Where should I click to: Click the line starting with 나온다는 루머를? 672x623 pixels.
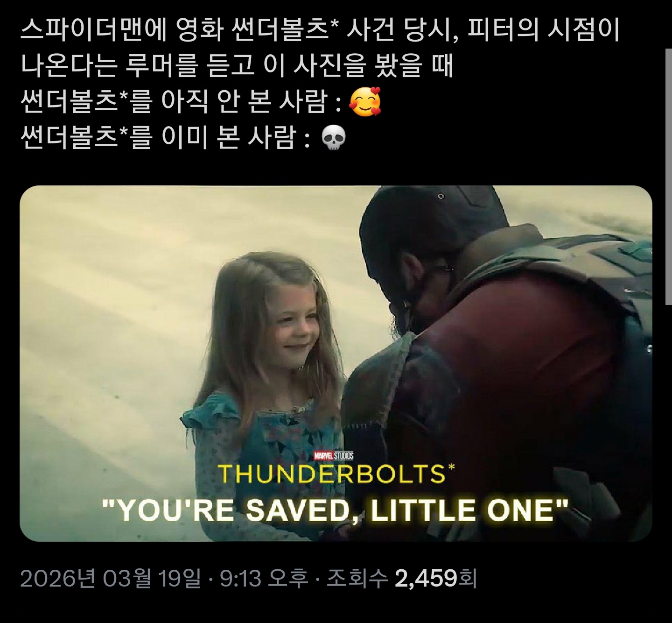(238, 66)
